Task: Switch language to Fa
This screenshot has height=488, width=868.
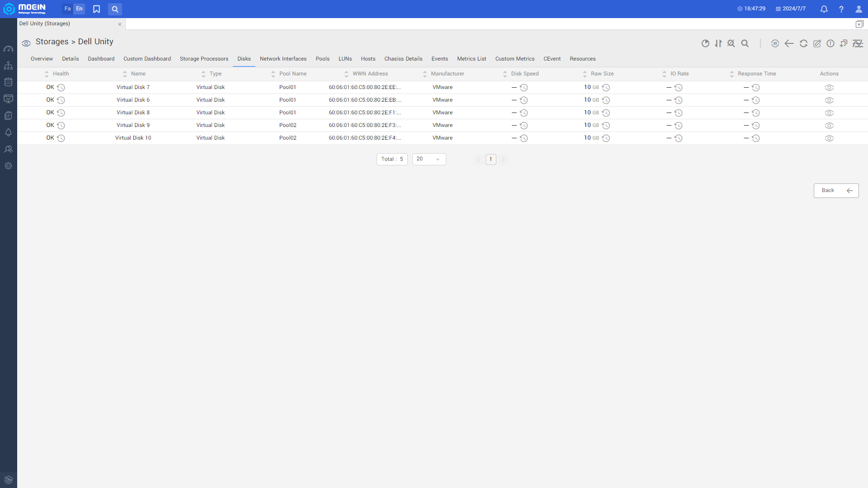Action: (x=67, y=9)
